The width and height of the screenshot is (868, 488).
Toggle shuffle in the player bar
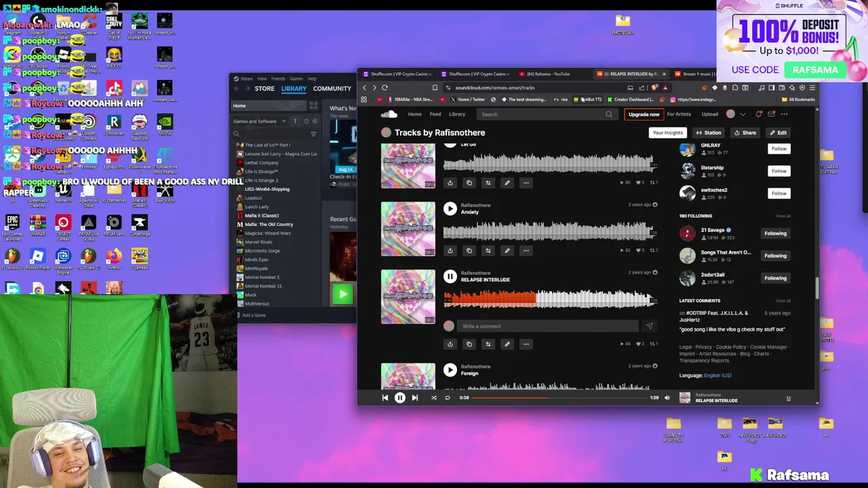point(434,398)
